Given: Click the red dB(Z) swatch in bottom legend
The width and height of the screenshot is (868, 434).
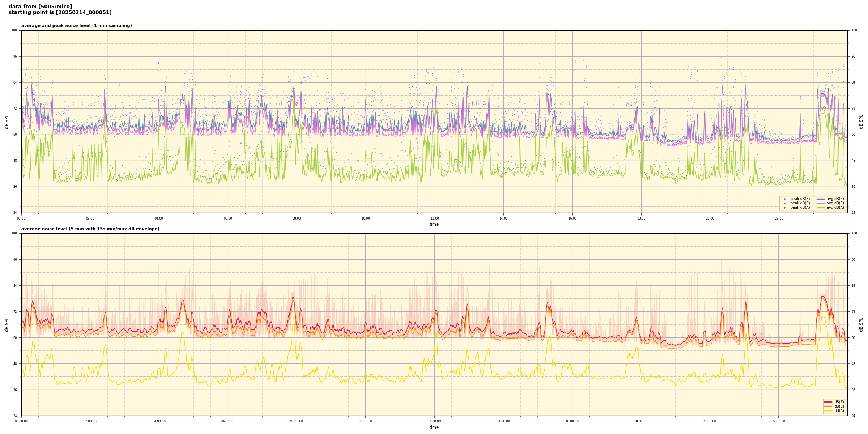Looking at the screenshot, I should [828, 402].
